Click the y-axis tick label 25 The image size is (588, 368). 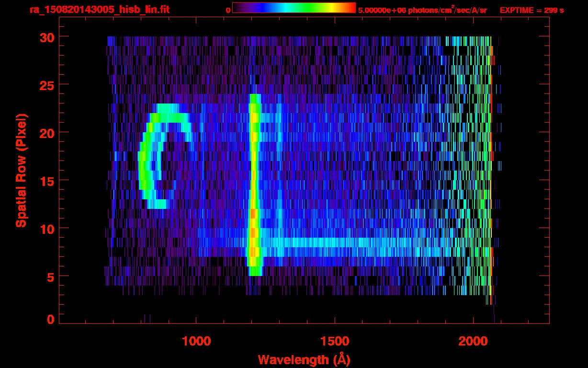pyautogui.click(x=47, y=85)
